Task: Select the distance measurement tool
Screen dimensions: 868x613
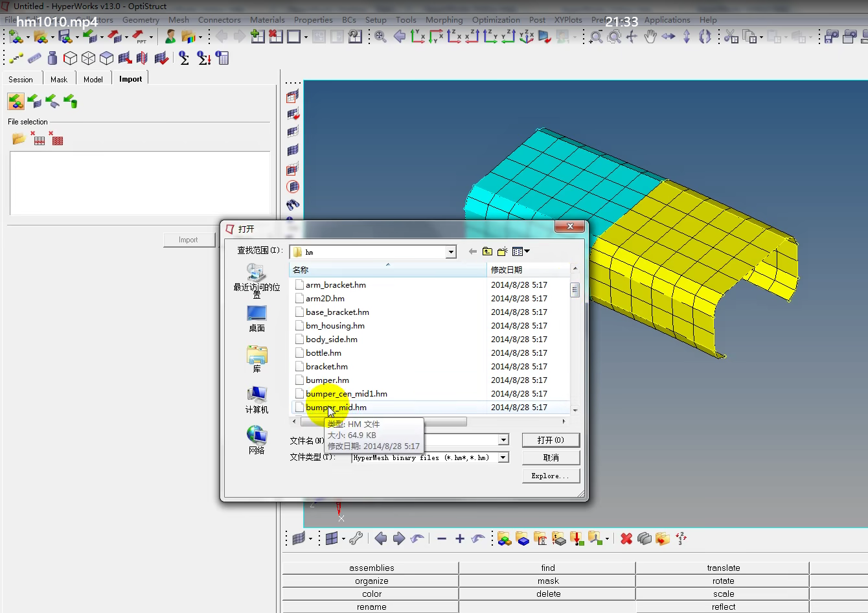Action: pos(16,58)
